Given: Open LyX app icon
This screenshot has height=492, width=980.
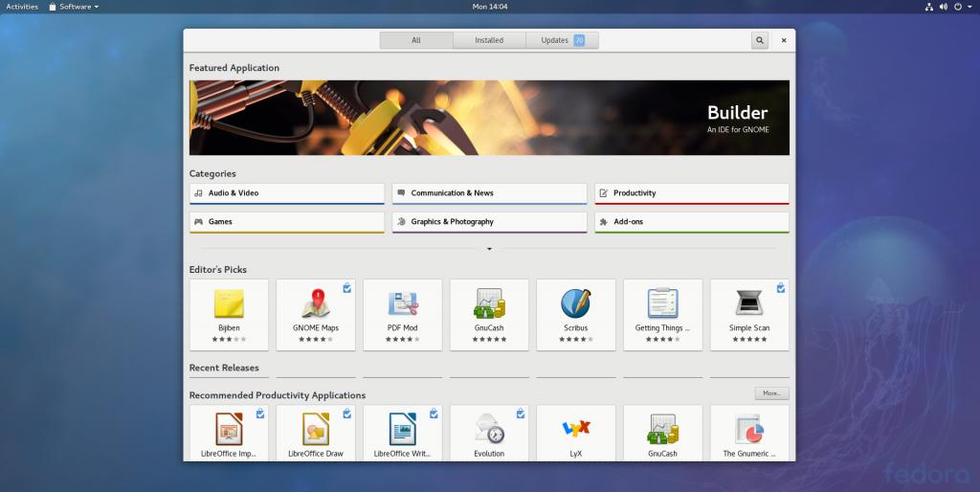Looking at the screenshot, I should (575, 429).
